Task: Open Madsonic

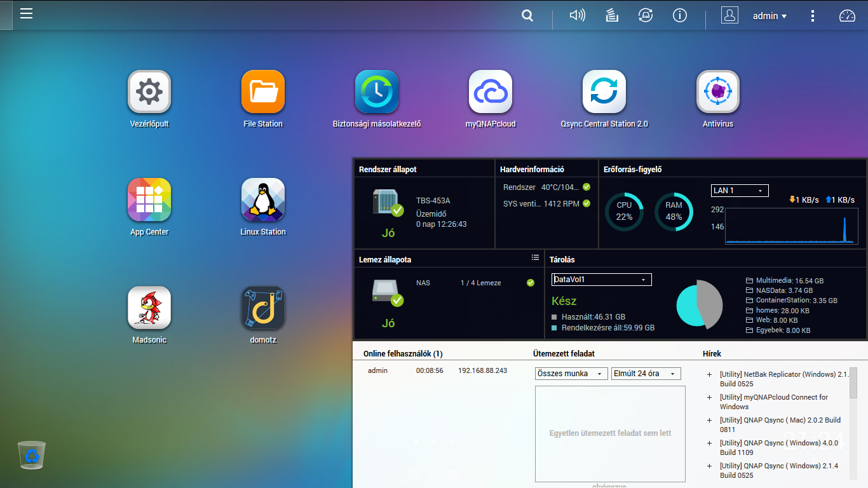Action: 149,307
